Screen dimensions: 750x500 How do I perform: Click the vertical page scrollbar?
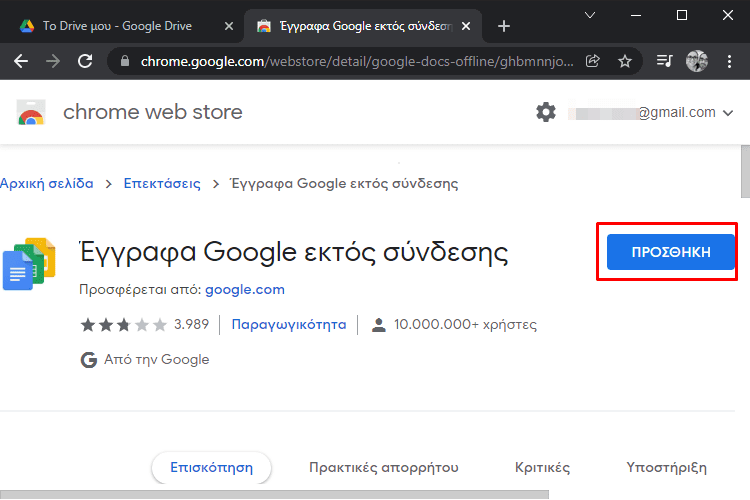tap(745, 171)
